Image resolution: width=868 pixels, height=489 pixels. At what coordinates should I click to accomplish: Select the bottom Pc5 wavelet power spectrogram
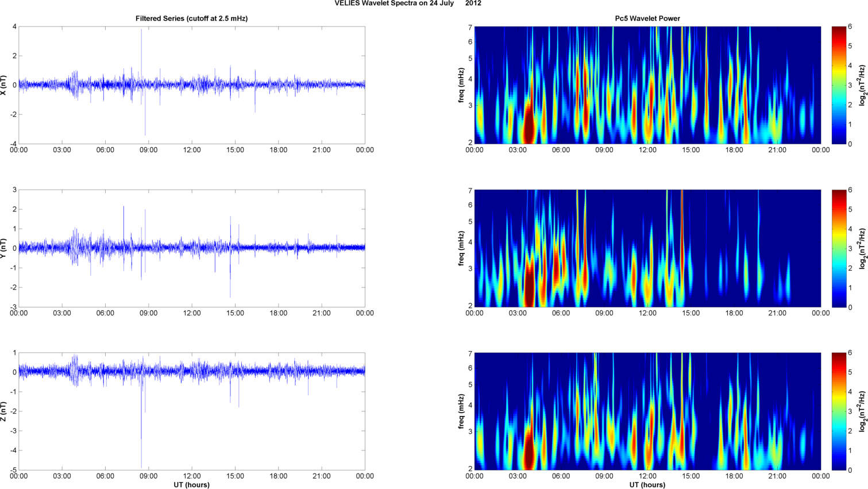click(x=647, y=411)
